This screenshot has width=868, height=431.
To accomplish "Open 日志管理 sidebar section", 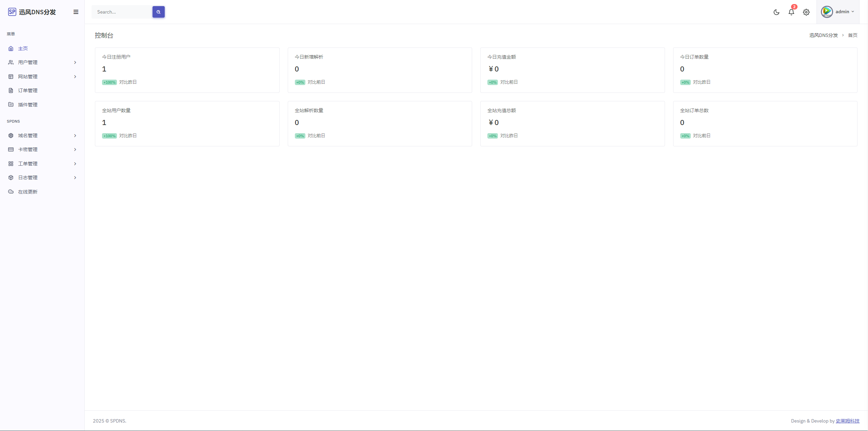I will 41,178.
